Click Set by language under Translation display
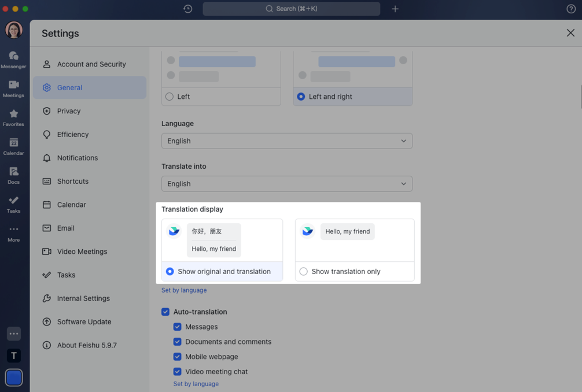 (184, 290)
